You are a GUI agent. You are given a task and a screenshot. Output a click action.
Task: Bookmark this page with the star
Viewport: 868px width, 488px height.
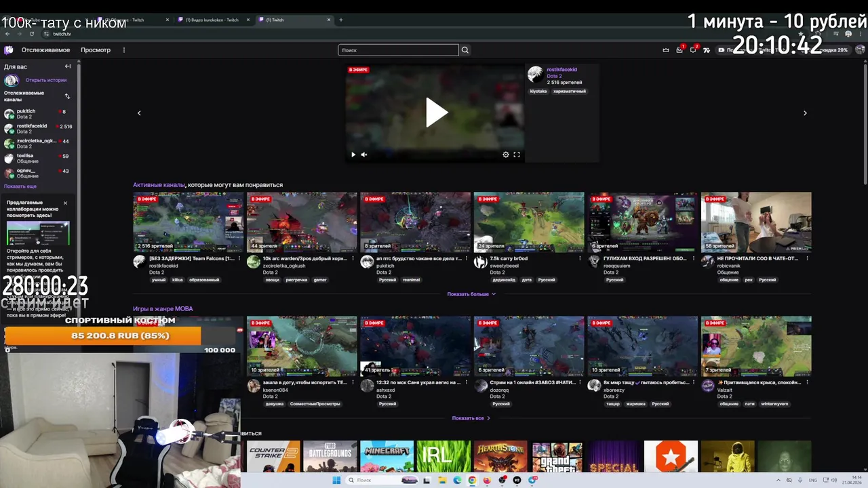point(801,34)
